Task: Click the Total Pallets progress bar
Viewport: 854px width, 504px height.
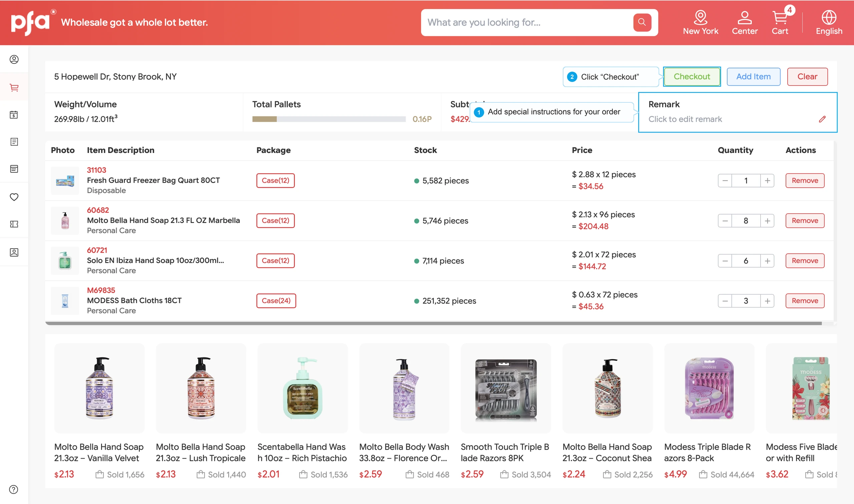Action: (329, 119)
